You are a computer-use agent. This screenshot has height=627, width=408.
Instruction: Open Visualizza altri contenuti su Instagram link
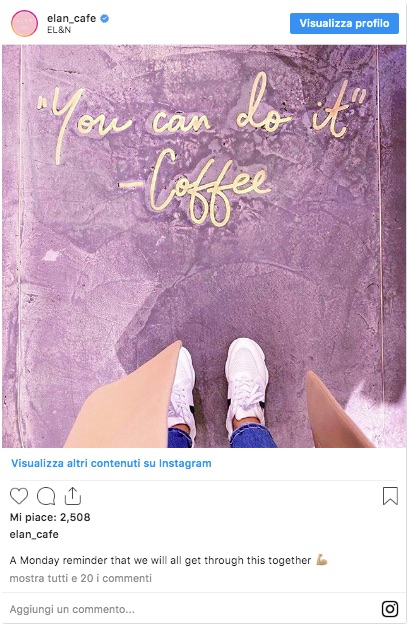(111, 463)
